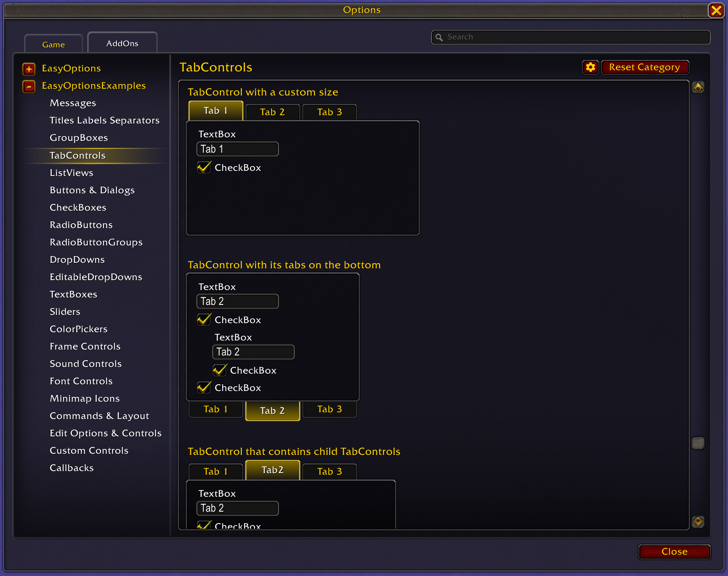This screenshot has height=576, width=728.
Task: Switch to Tab 2 in custom size TabControl
Action: click(x=272, y=112)
